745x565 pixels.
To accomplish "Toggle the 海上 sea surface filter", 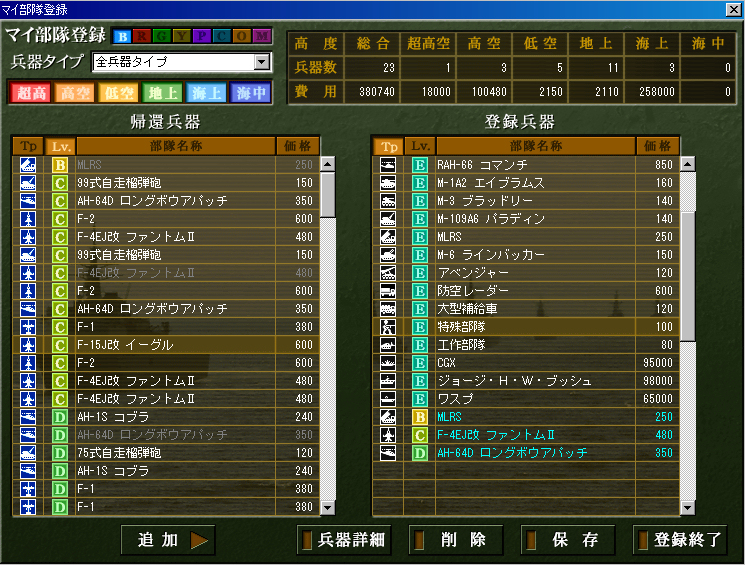I will [x=206, y=93].
